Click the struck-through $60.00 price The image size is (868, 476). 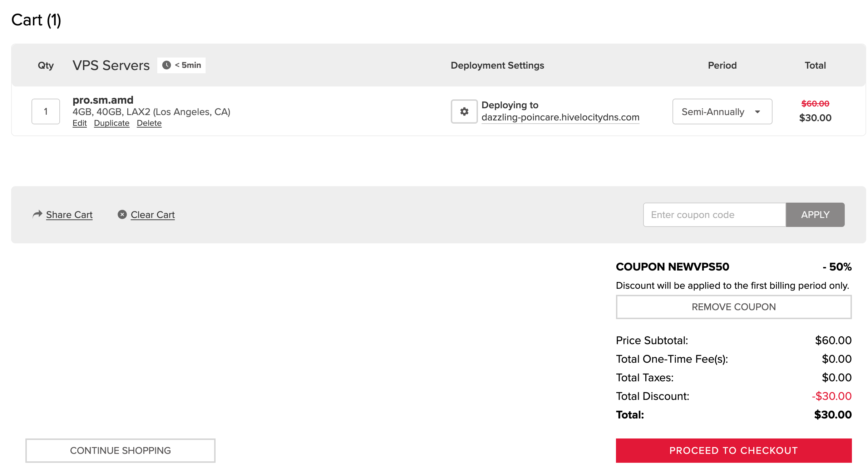click(x=815, y=104)
